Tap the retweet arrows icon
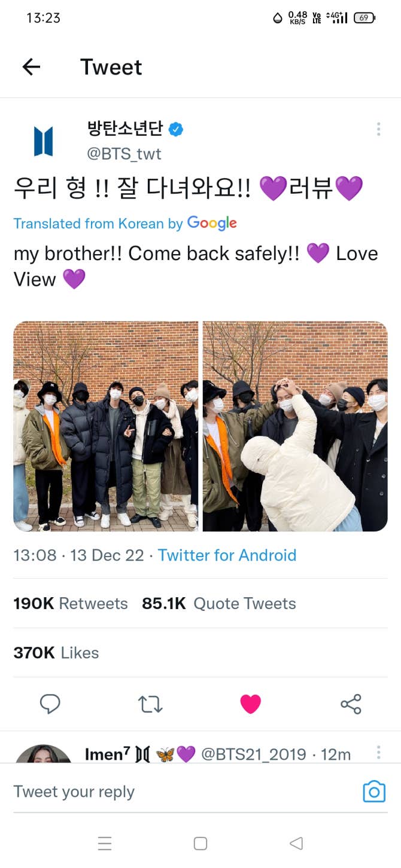 [x=150, y=704]
